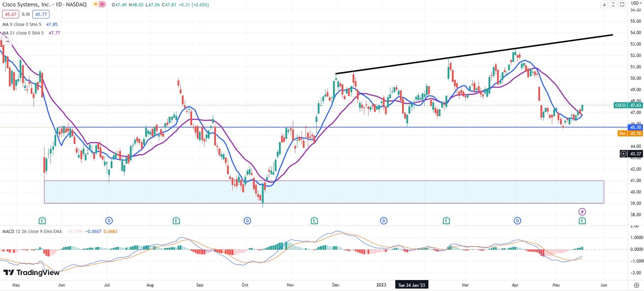
Task: Click the down-arrow button at top right
Action: tap(604, 5)
